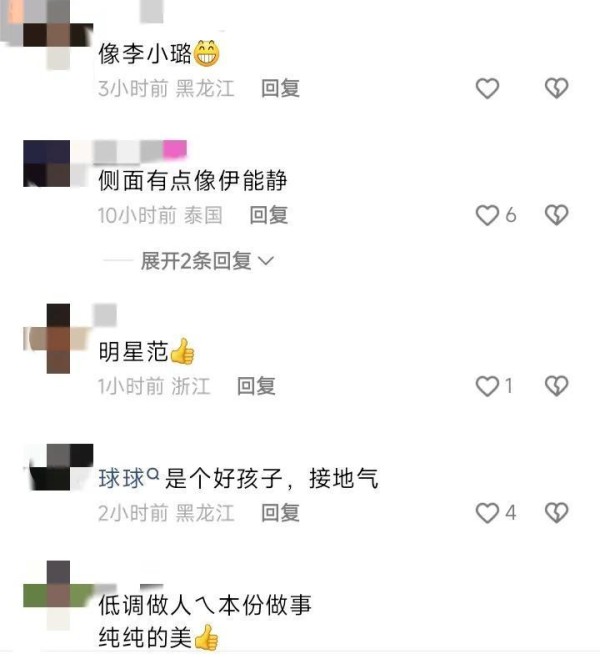Open the 球球 search link

[129, 478]
